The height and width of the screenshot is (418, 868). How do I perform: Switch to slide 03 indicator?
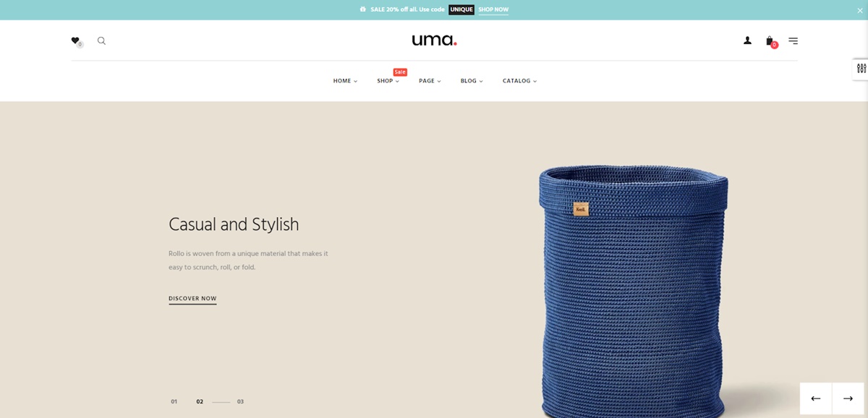[240, 401]
